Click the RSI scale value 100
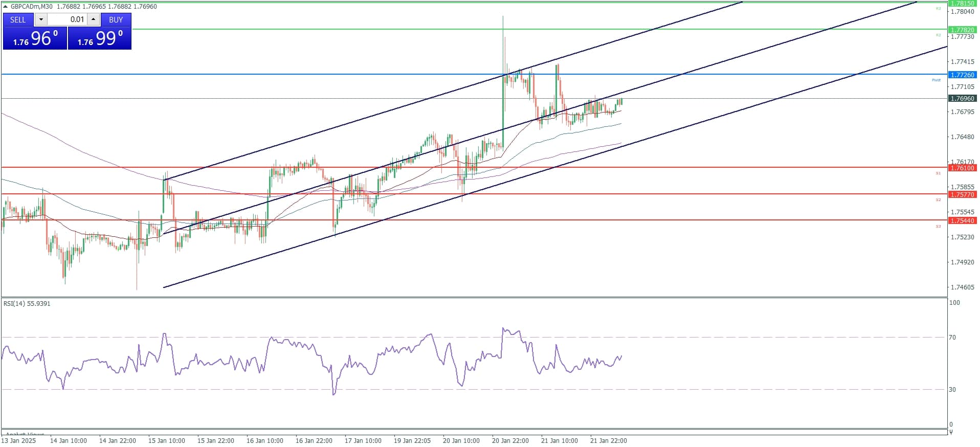Viewport: 980px width, 447px height. click(x=954, y=303)
